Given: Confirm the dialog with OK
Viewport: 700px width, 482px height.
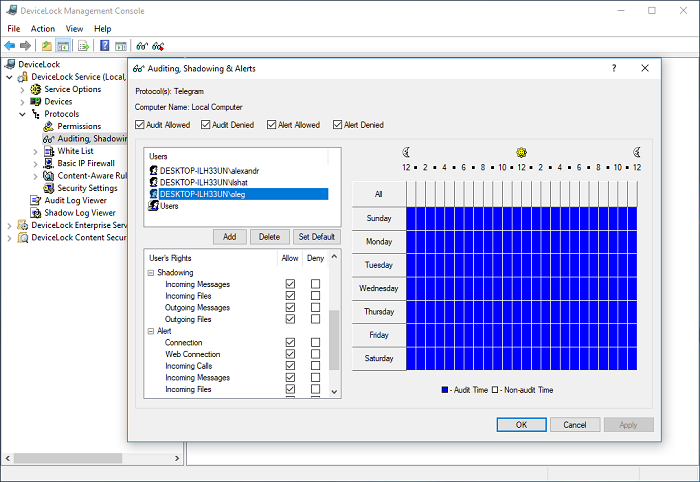Looking at the screenshot, I should click(521, 424).
